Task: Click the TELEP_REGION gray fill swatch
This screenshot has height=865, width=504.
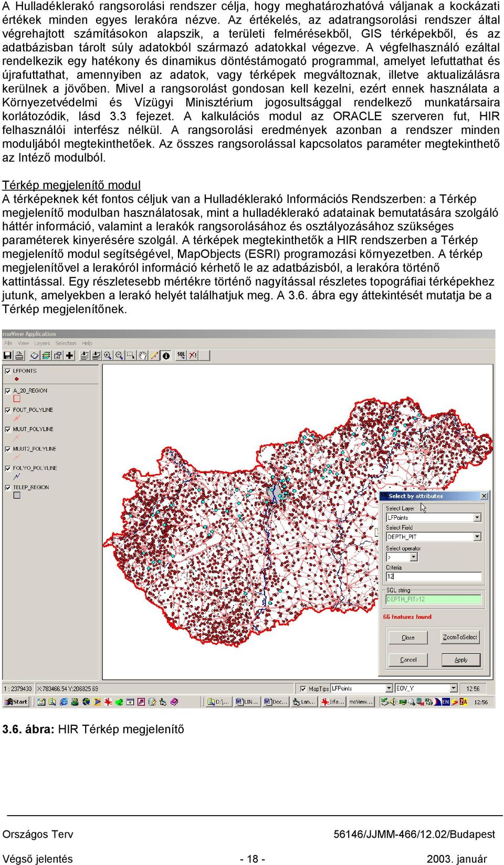Action: coord(17,495)
